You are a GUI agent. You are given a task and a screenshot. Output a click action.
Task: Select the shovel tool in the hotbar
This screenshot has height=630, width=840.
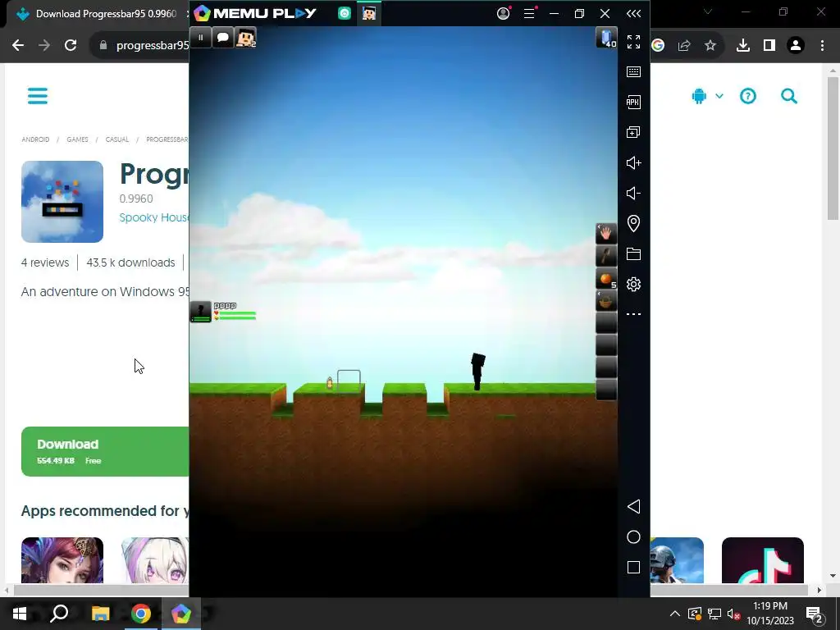[x=606, y=256]
